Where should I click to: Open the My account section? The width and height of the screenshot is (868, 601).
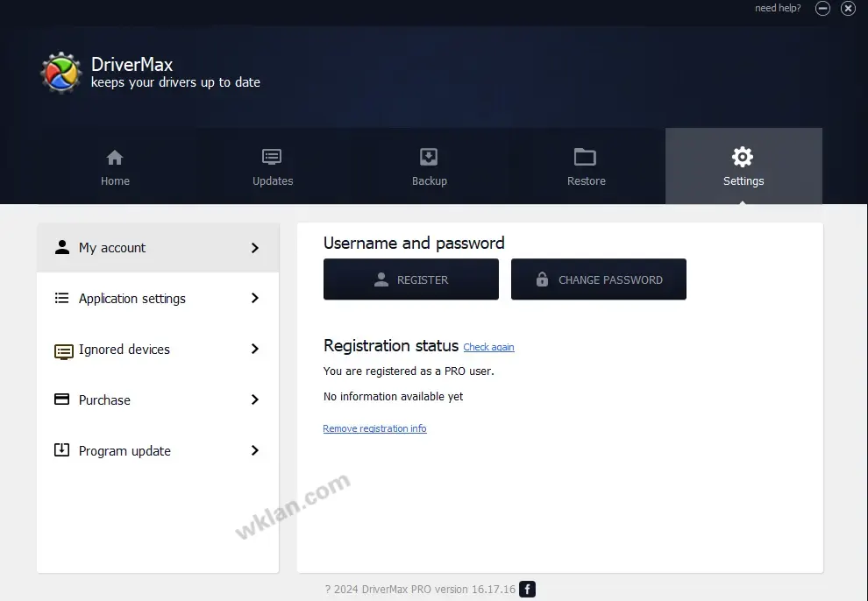[158, 248]
